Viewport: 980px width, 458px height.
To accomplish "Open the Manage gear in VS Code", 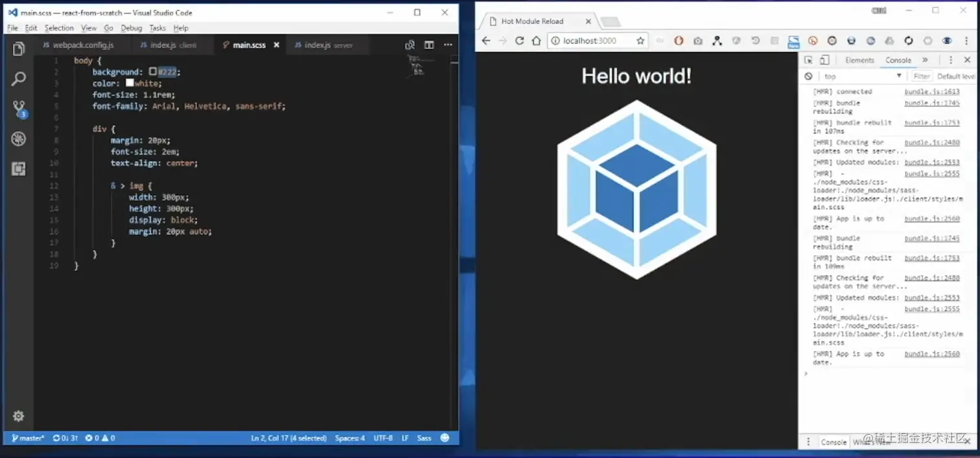I will (x=19, y=416).
